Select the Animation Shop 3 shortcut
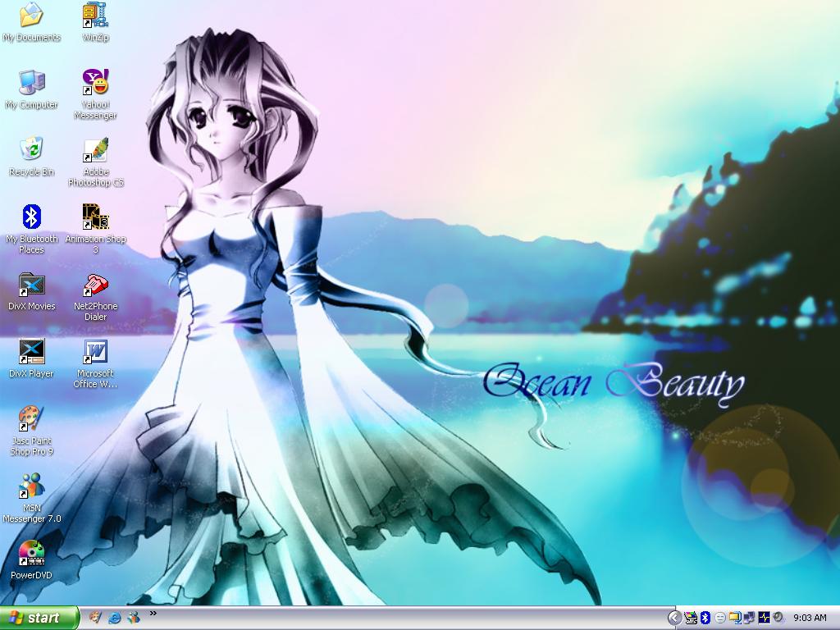Image resolution: width=840 pixels, height=630 pixels. click(95, 230)
